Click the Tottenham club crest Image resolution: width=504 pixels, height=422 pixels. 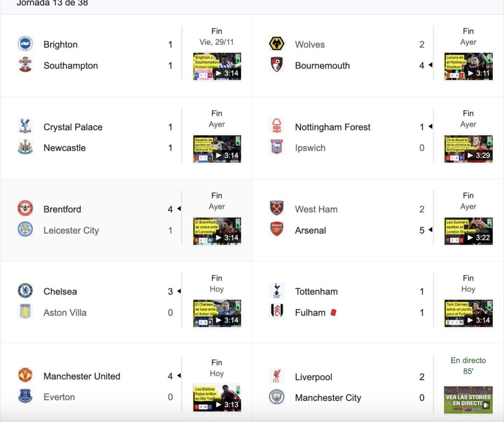(x=277, y=291)
